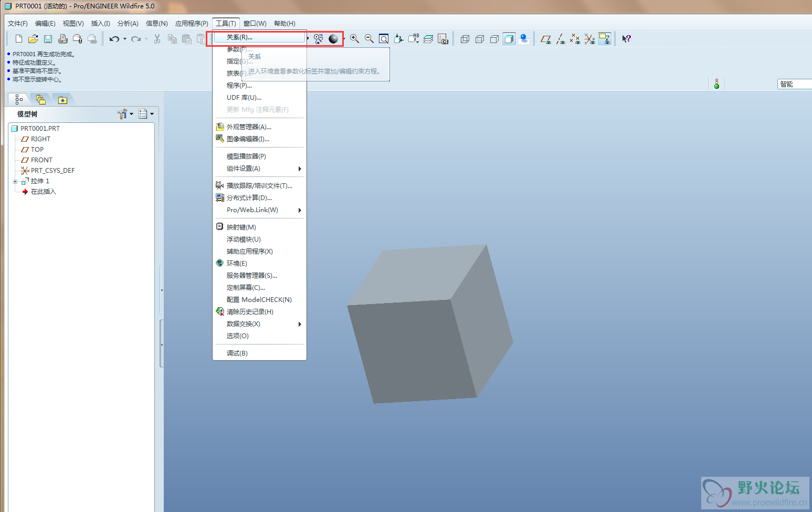Open an existing file via folder icon
The width and height of the screenshot is (812, 512).
[33, 39]
